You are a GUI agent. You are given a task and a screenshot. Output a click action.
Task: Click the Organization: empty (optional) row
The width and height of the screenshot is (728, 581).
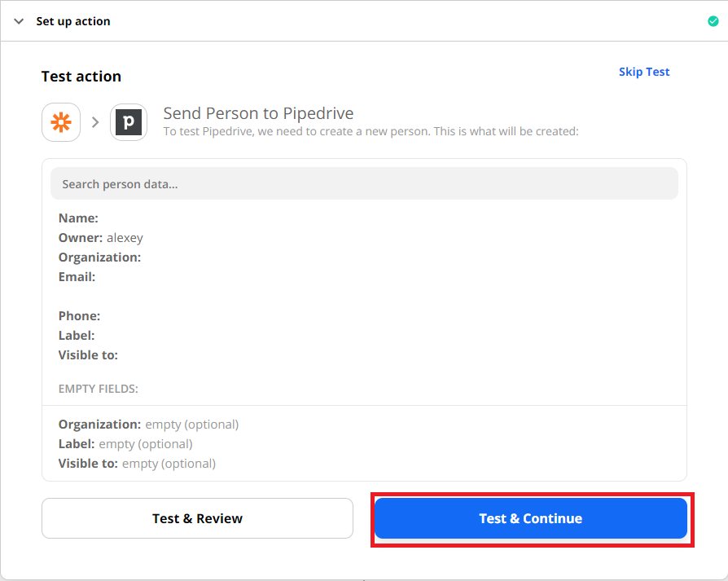pos(148,425)
